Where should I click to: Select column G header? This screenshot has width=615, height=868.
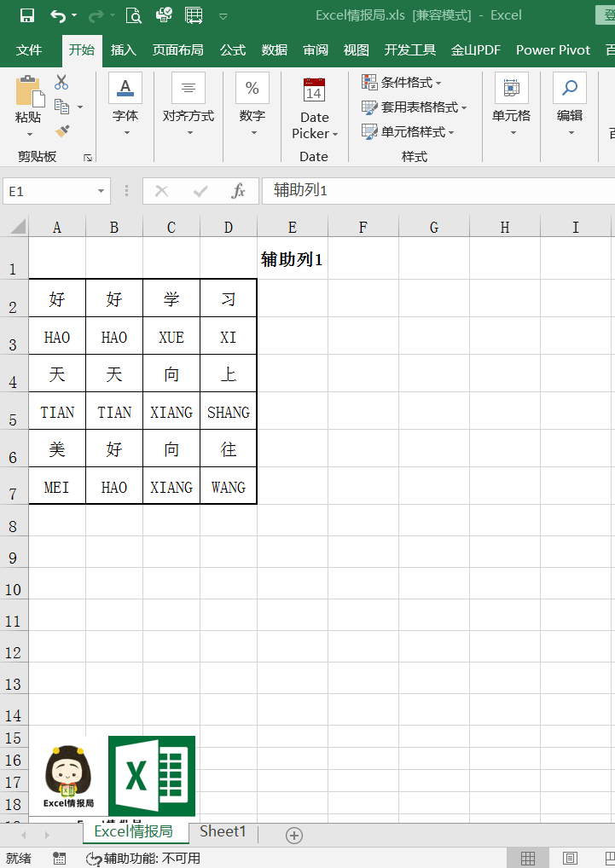pos(434,227)
